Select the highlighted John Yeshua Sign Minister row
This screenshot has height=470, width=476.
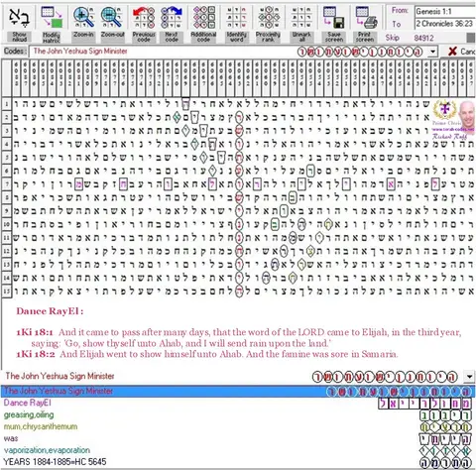[238, 391]
